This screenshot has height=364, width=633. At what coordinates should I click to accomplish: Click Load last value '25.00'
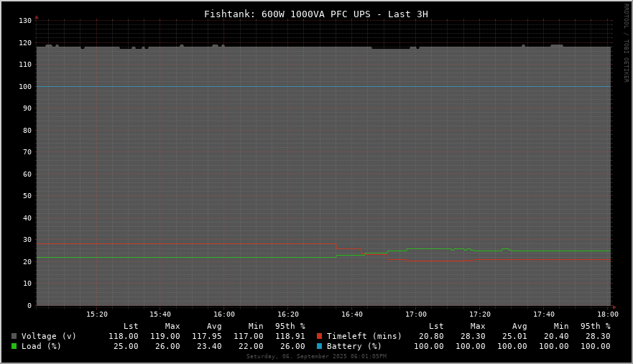click(126, 346)
